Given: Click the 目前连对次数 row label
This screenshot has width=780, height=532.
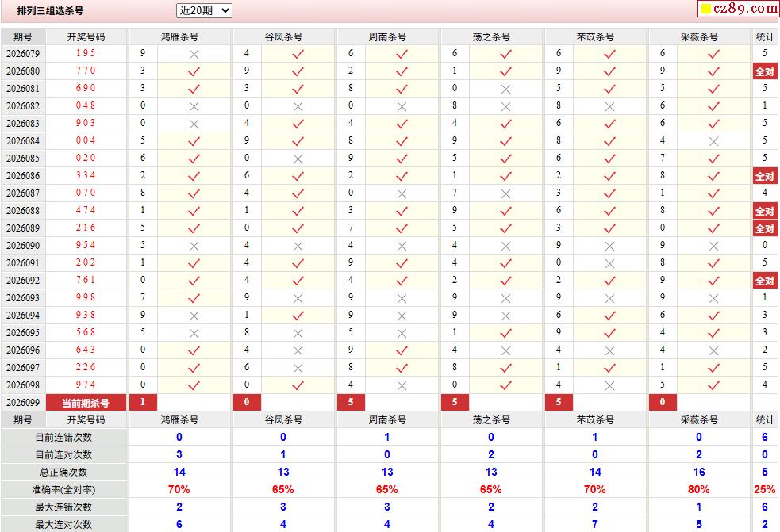Looking at the screenshot, I should (63, 455).
